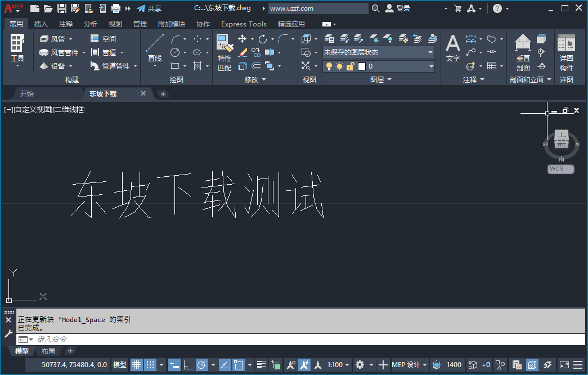Switch to the 插入 ribbon tab

(40, 24)
